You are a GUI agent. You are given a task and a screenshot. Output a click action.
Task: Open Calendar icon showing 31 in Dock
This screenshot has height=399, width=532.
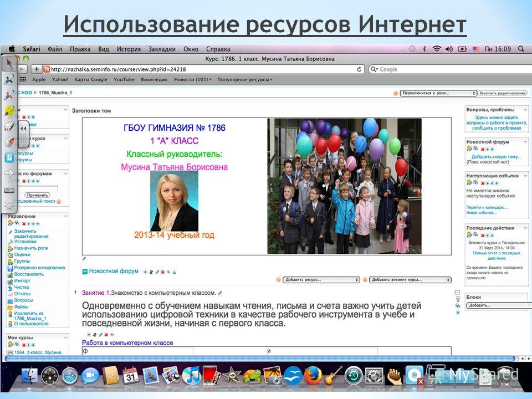click(131, 375)
